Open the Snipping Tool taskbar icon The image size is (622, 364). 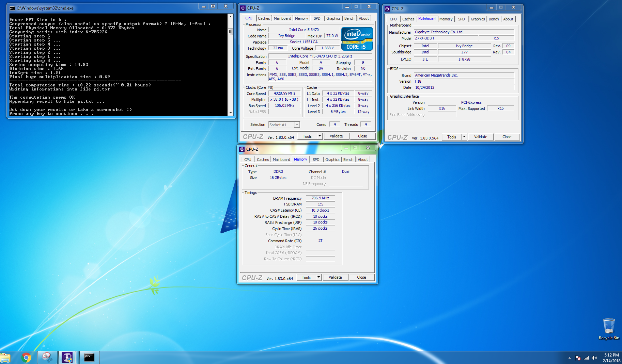click(47, 358)
